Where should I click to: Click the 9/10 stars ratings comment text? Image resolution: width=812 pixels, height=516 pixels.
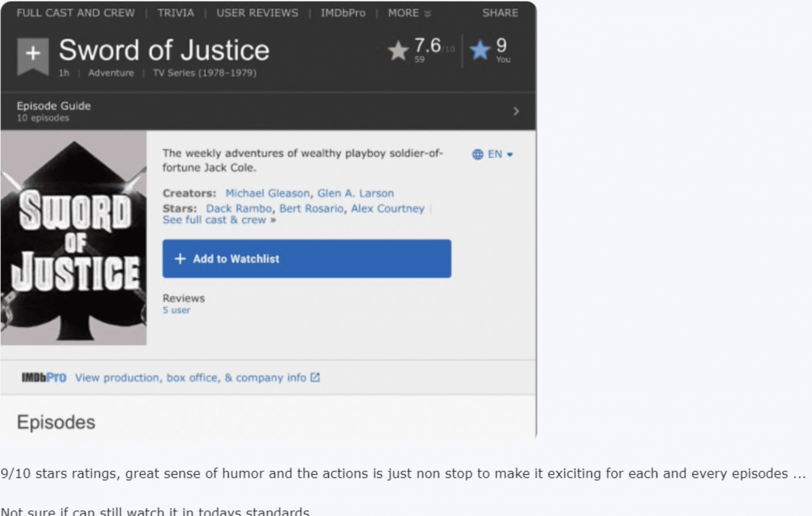[x=403, y=473]
